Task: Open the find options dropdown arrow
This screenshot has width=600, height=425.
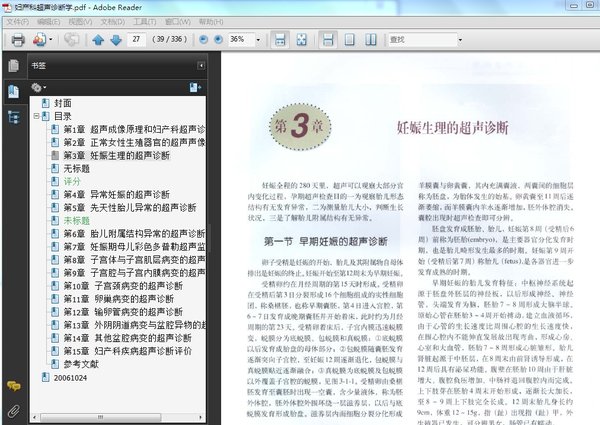Action: 460,39
